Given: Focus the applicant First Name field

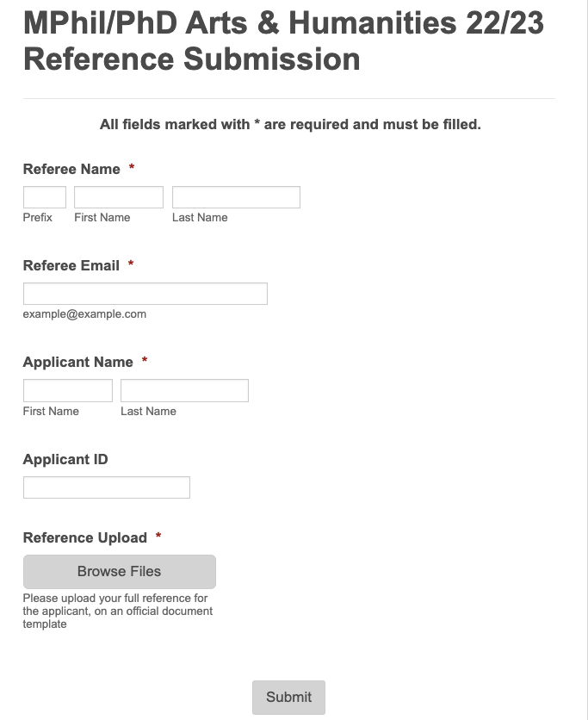Looking at the screenshot, I should tap(68, 390).
